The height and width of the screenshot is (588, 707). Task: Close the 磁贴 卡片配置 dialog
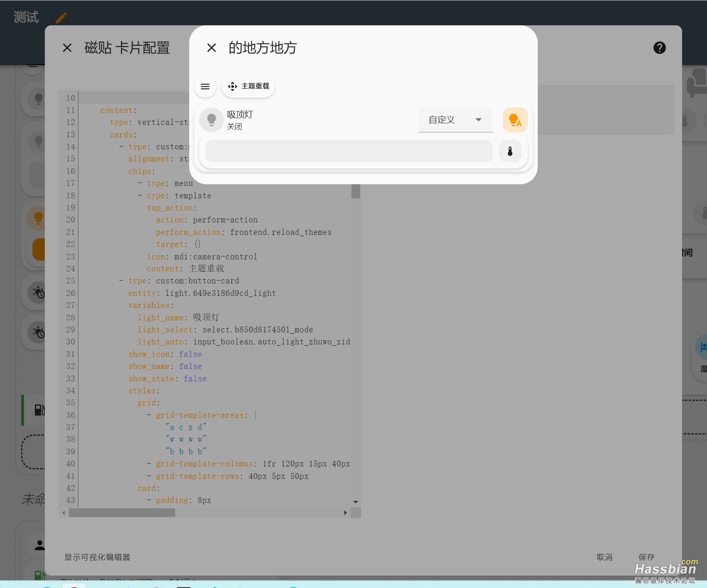coord(67,48)
